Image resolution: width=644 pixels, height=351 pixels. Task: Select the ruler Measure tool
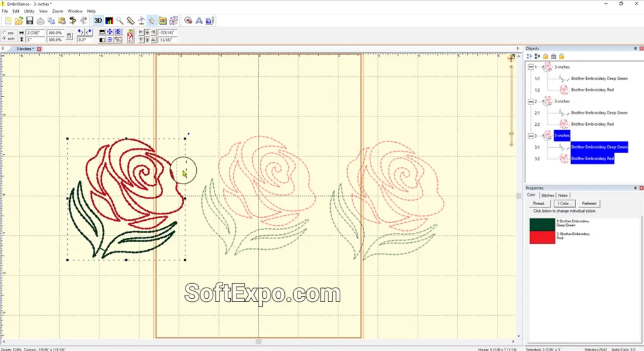(x=130, y=21)
